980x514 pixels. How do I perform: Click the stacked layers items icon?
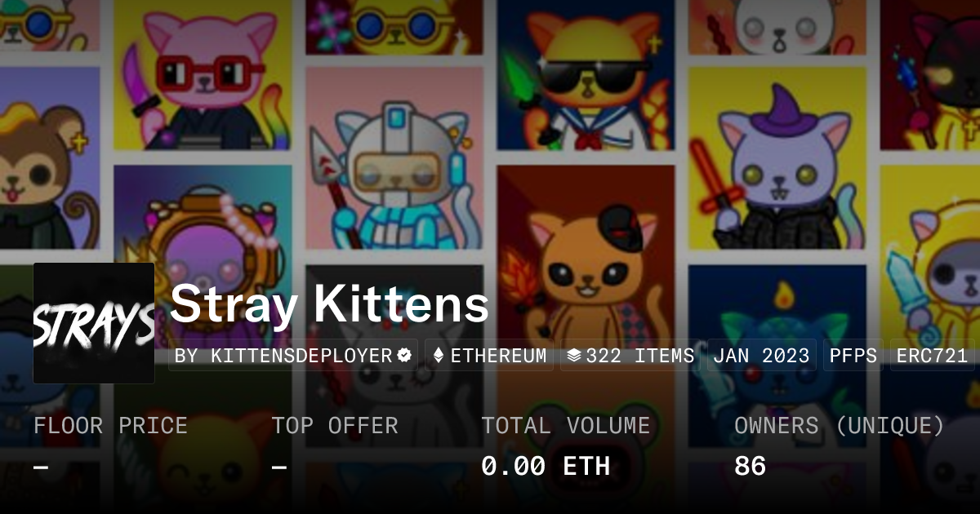pos(574,356)
